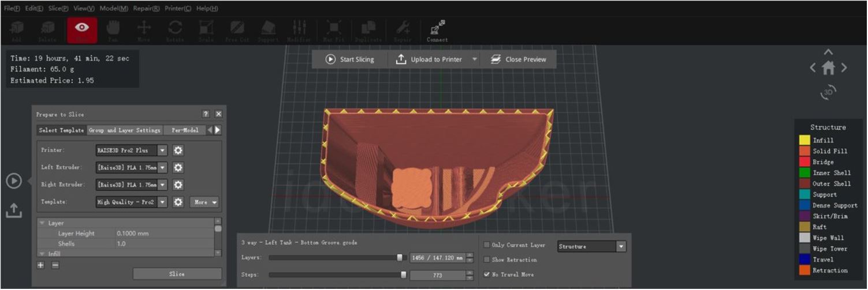Screen dimensions: 868x290
Task: Click the left arrow beside home icon
Action: [x=813, y=68]
